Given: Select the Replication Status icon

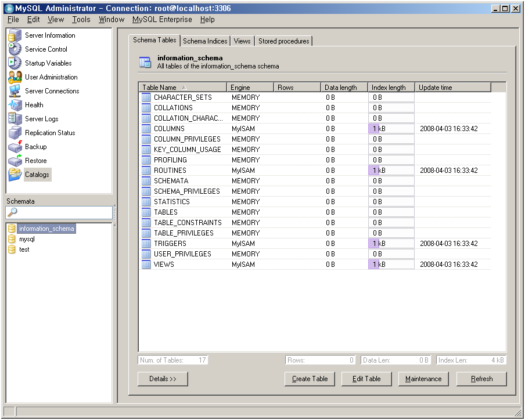Looking at the screenshot, I should point(15,133).
